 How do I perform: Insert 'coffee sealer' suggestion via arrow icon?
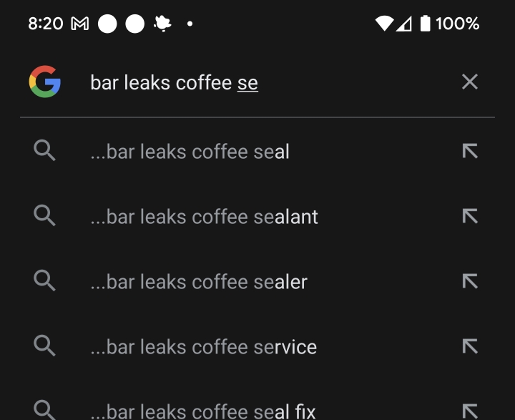[470, 281]
